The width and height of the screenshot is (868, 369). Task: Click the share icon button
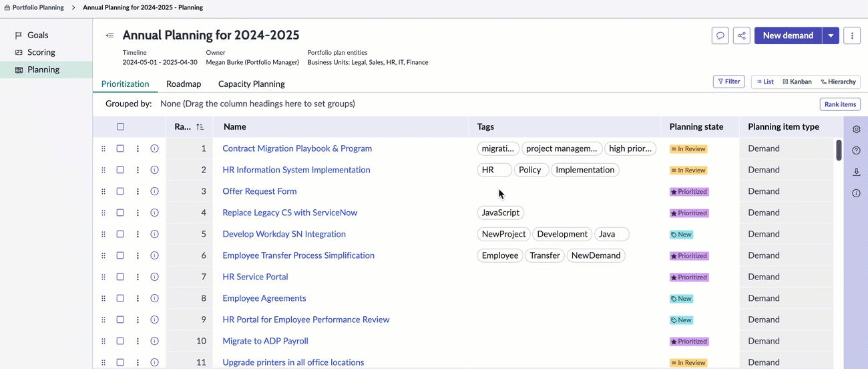[742, 35]
